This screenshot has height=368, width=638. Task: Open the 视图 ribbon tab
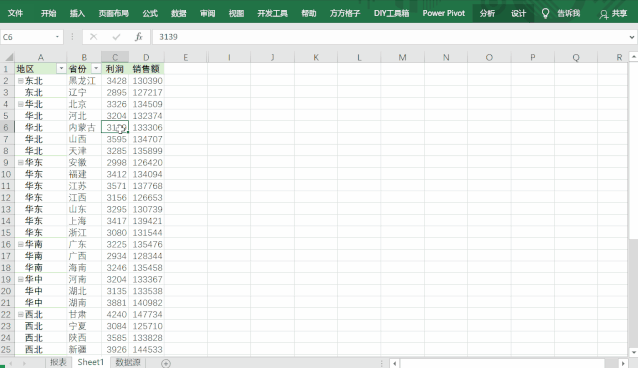click(236, 13)
